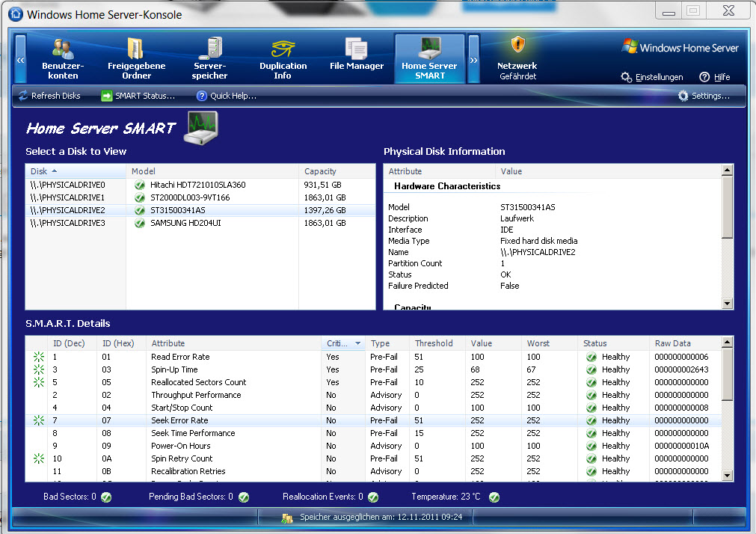Click the toolbar Settings gear icon
Image resolution: width=756 pixels, height=534 pixels.
click(x=683, y=96)
